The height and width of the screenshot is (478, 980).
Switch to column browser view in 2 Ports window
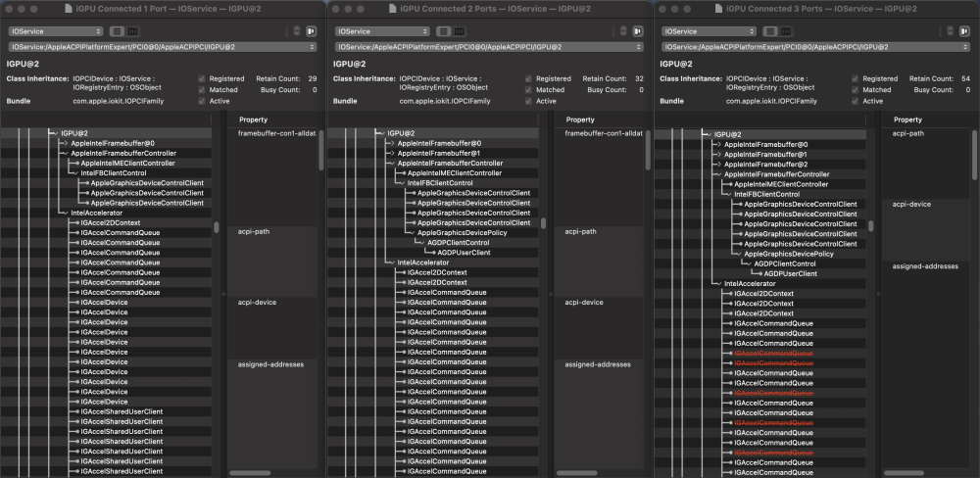(460, 31)
